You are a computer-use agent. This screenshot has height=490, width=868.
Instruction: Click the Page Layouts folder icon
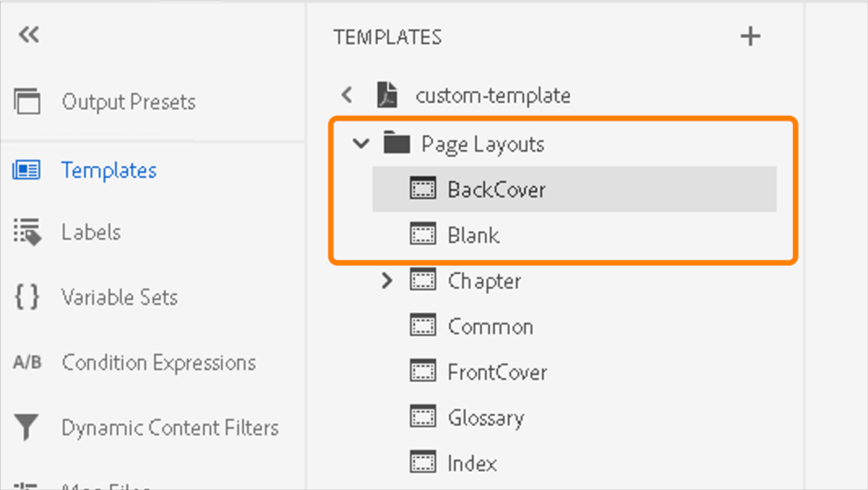pyautogui.click(x=397, y=143)
